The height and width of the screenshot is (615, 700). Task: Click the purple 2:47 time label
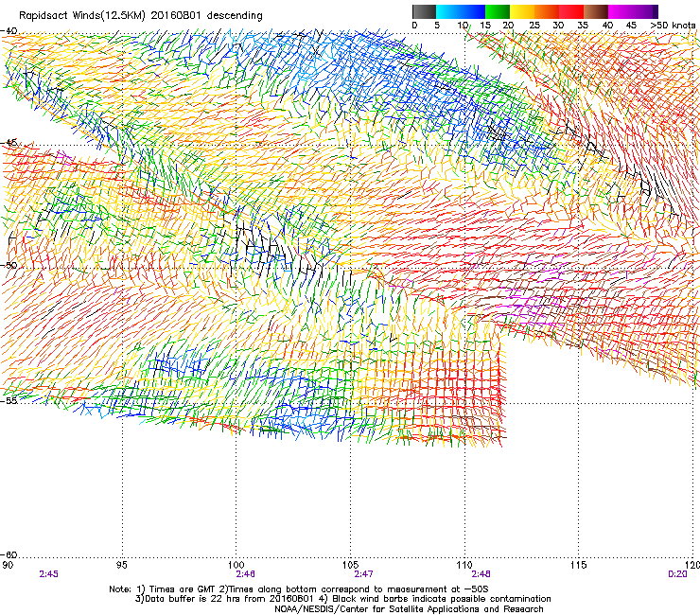[363, 574]
